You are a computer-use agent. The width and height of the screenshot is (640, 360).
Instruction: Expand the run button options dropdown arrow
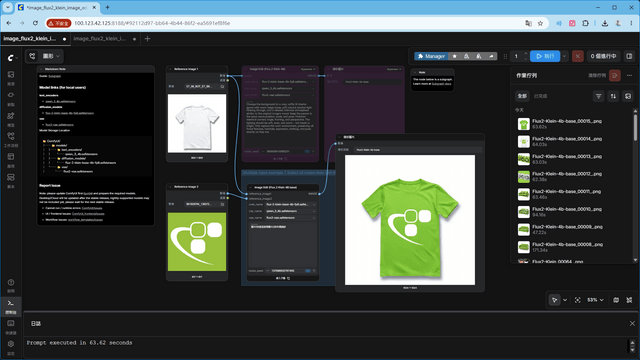tap(564, 56)
